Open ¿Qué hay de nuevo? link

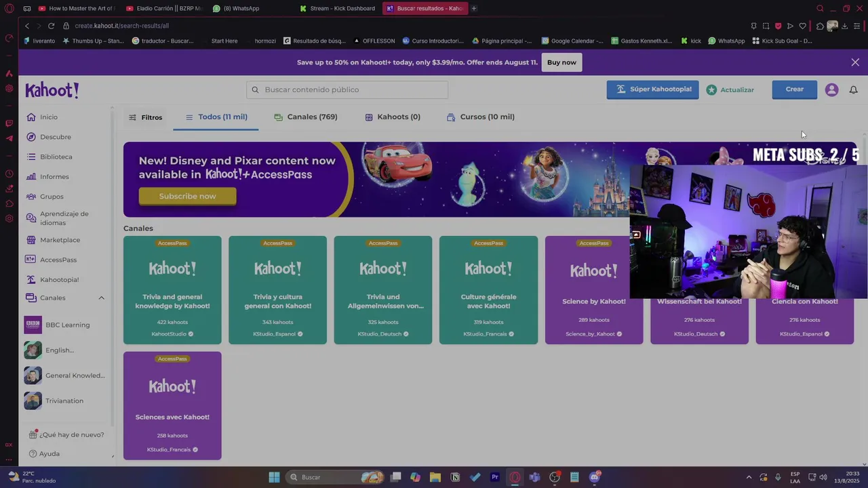[x=67, y=434]
